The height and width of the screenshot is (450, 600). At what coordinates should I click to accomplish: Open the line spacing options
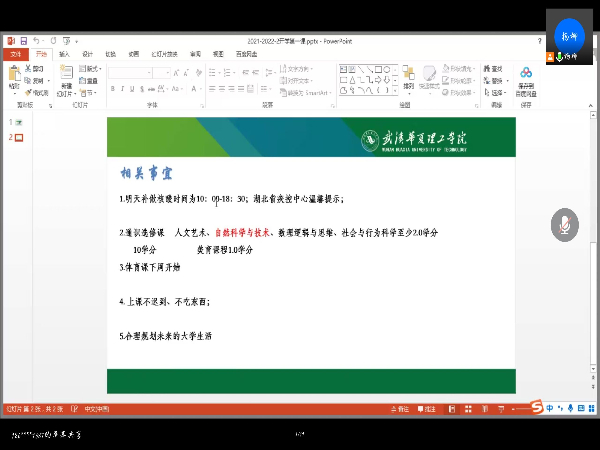[x=270, y=73]
